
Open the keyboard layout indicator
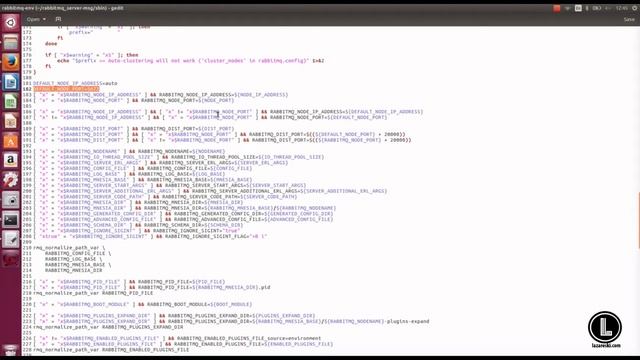[x=578, y=8]
